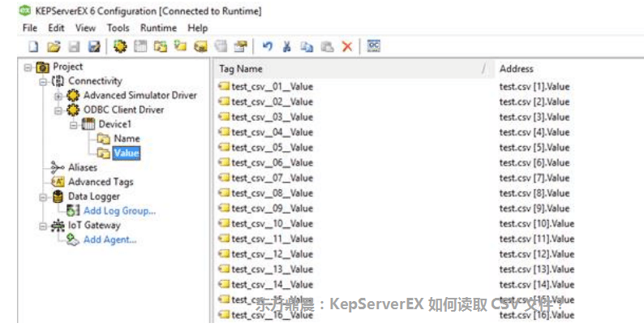Viewport: 644px width, 336px height.
Task: Open a project using the folder icon
Action: pyautogui.click(x=54, y=46)
